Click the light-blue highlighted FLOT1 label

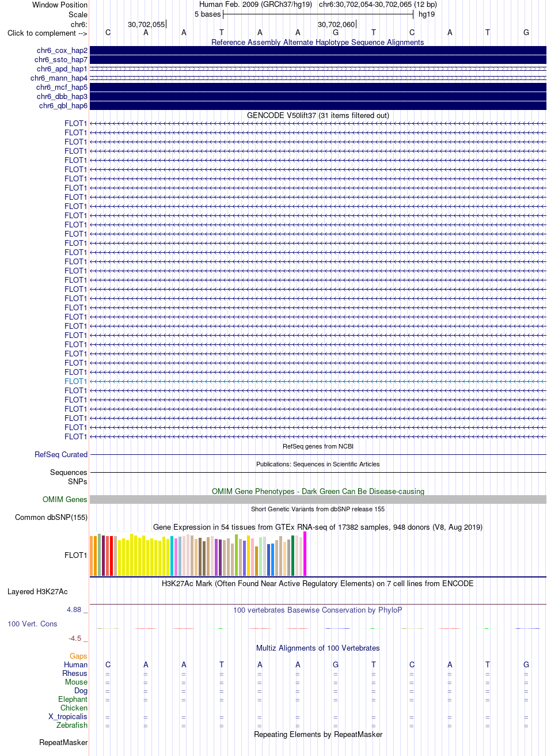[76, 381]
